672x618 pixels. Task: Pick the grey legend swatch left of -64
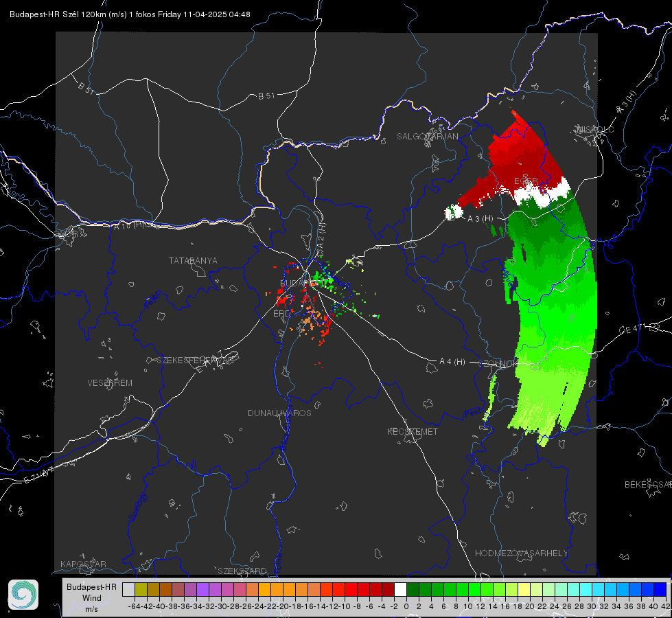[128, 589]
